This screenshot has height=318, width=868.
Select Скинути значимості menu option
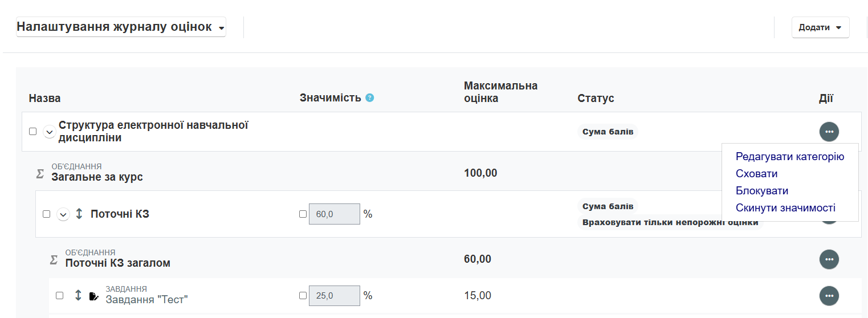point(785,208)
